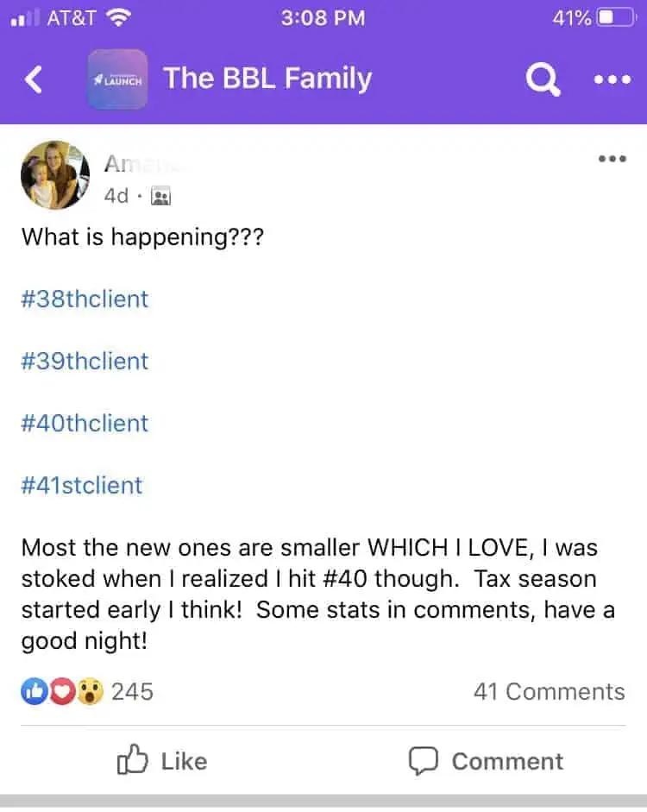Open The BBL Family group title

coord(267,79)
